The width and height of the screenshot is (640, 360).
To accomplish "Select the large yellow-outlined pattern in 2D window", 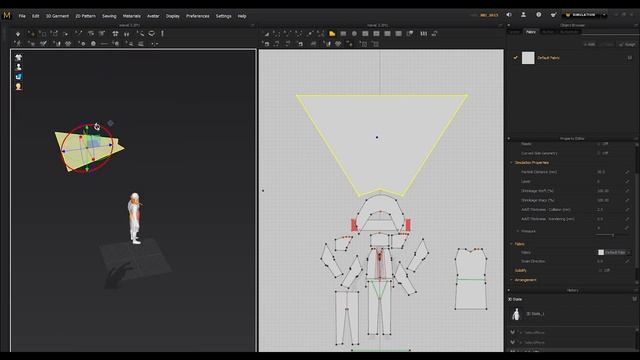I will pyautogui.click(x=382, y=145).
